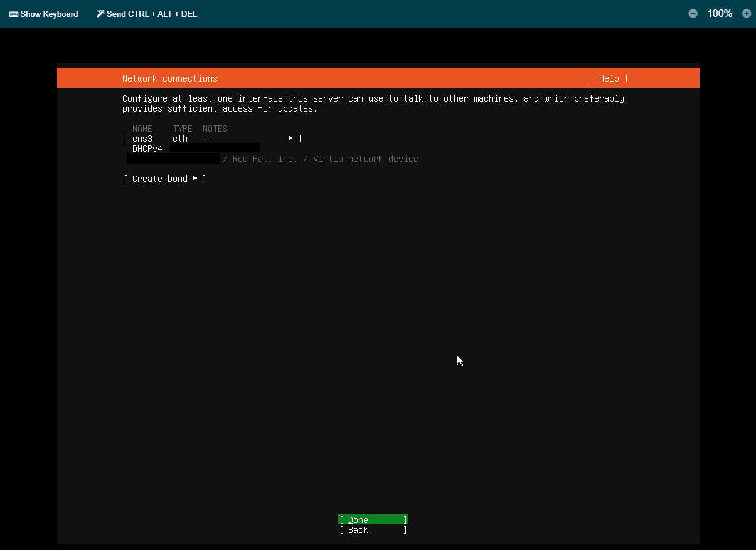Select the Done button
This screenshot has width=756, height=550.
[x=373, y=520]
